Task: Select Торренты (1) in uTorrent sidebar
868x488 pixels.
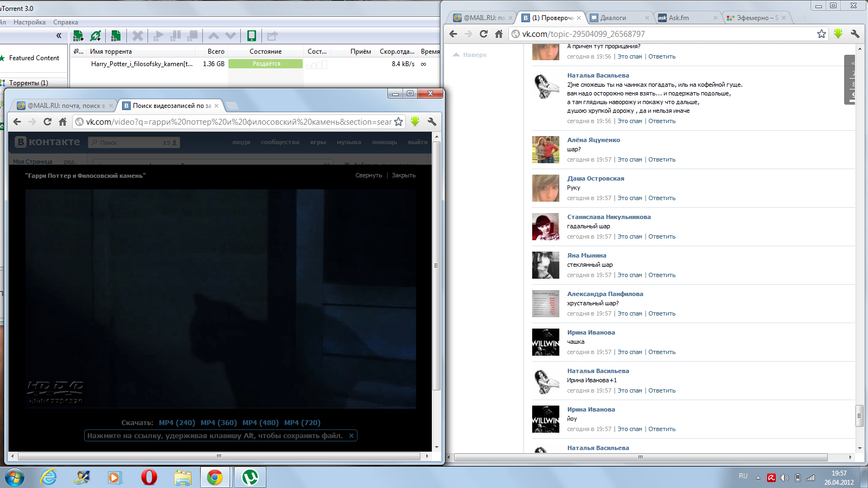Action: pos(29,83)
